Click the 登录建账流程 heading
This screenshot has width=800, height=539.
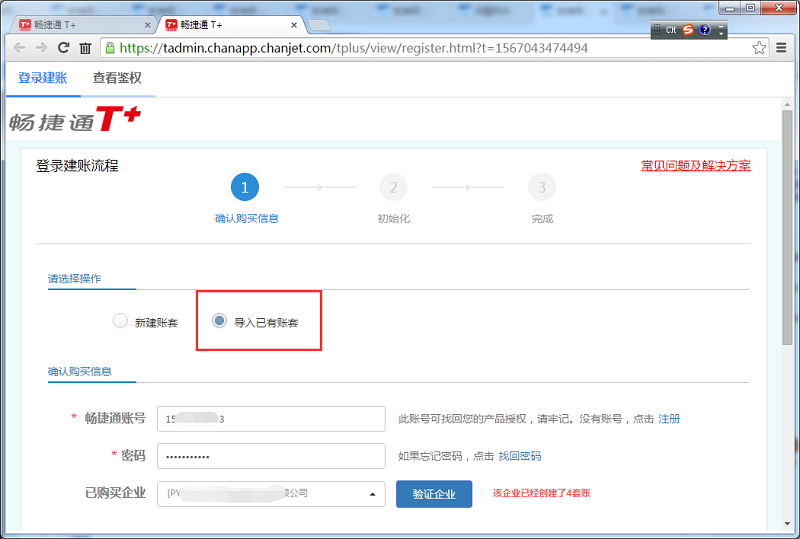pyautogui.click(x=77, y=166)
